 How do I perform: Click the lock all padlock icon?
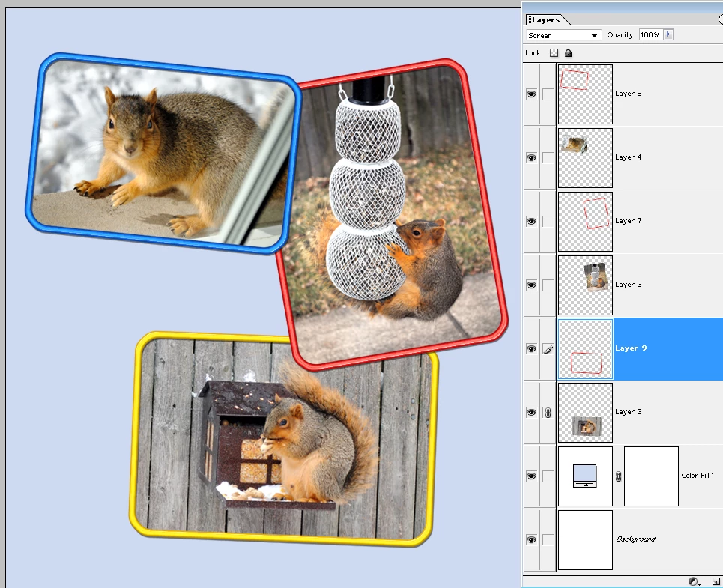tap(568, 53)
